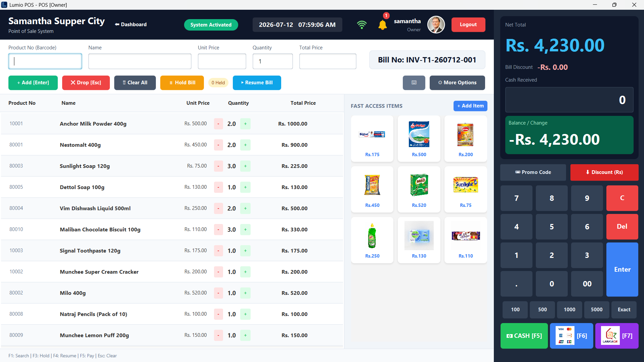The image size is (644, 362).
Task: Open the Promo Code entry
Action: pyautogui.click(x=533, y=172)
